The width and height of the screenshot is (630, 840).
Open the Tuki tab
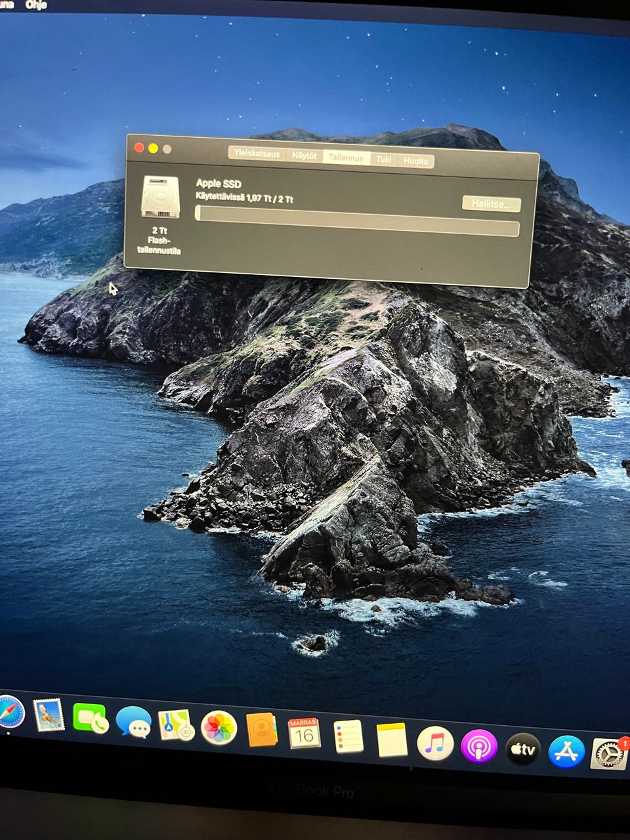click(384, 159)
